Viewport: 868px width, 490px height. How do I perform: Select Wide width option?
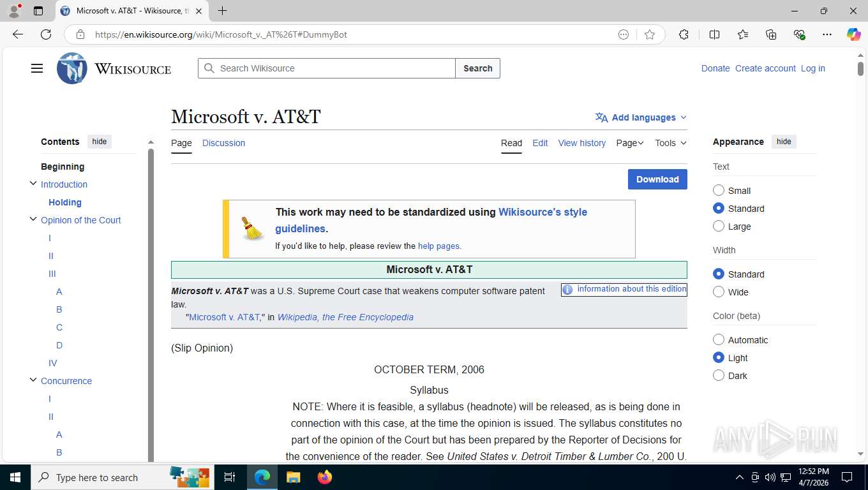tap(719, 292)
